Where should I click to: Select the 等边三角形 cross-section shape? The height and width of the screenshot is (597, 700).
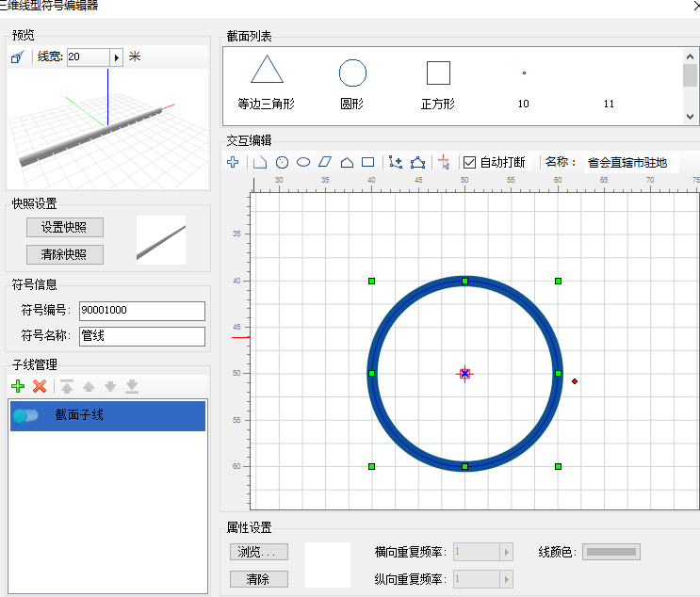(x=267, y=83)
